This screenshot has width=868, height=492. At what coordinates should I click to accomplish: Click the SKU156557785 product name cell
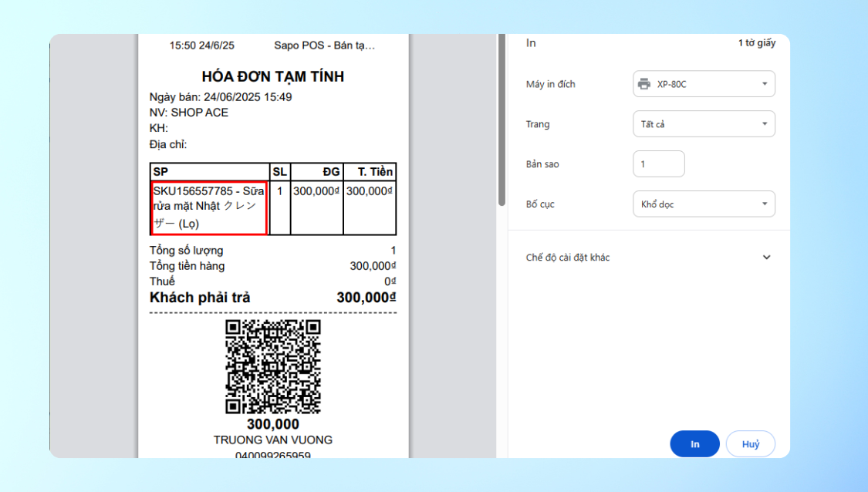click(209, 207)
